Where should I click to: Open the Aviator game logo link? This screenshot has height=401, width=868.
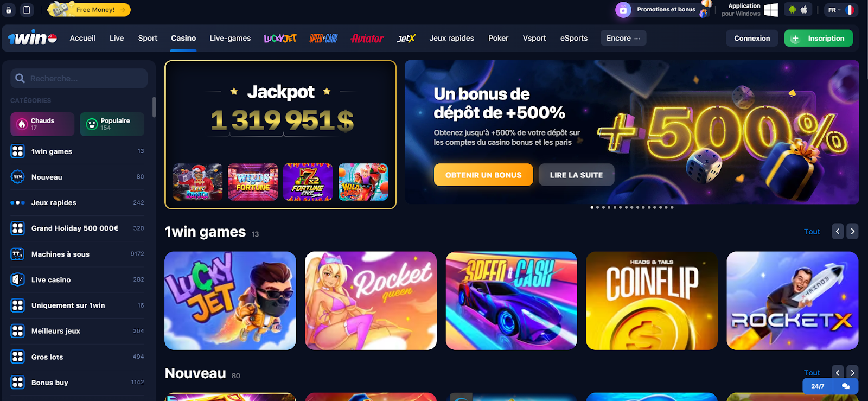(x=367, y=38)
